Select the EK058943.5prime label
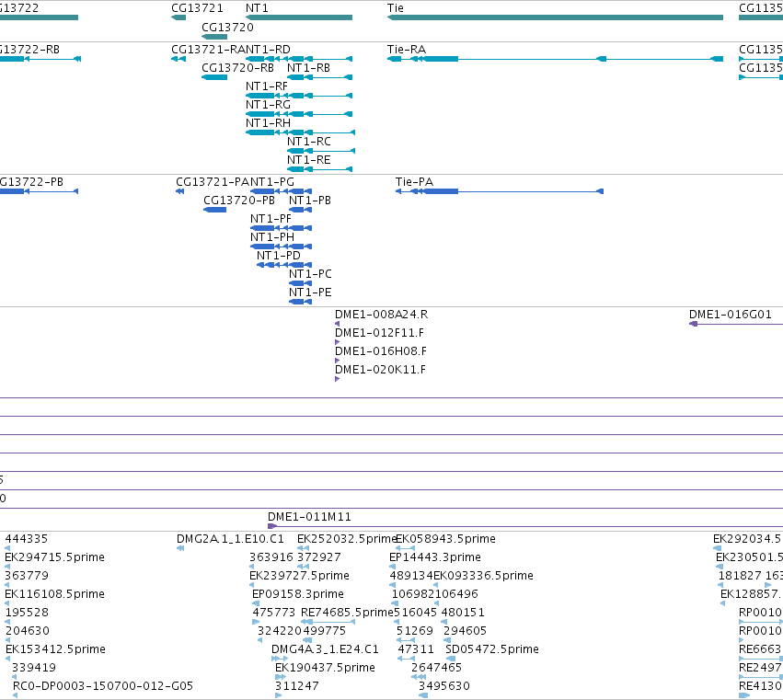This screenshot has width=783, height=700. coord(446,539)
